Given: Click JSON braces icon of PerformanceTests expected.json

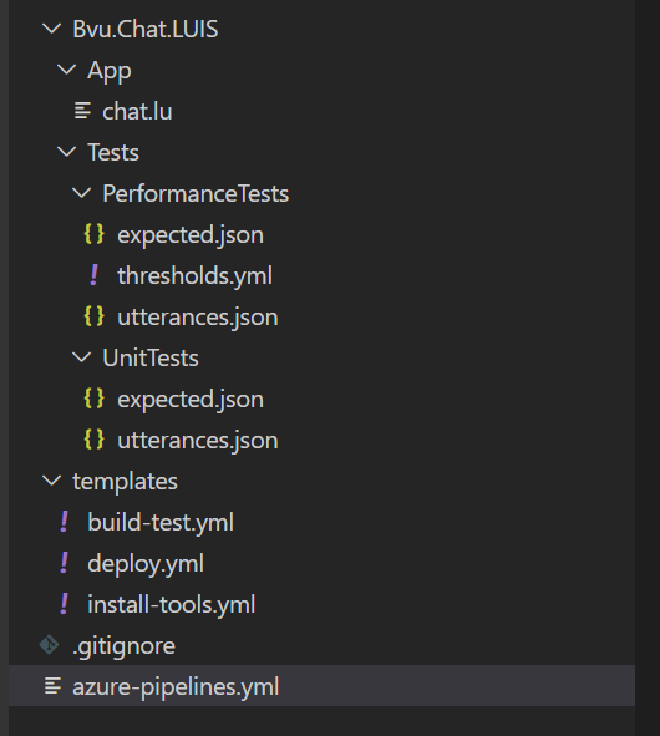Looking at the screenshot, I should click(95, 235).
